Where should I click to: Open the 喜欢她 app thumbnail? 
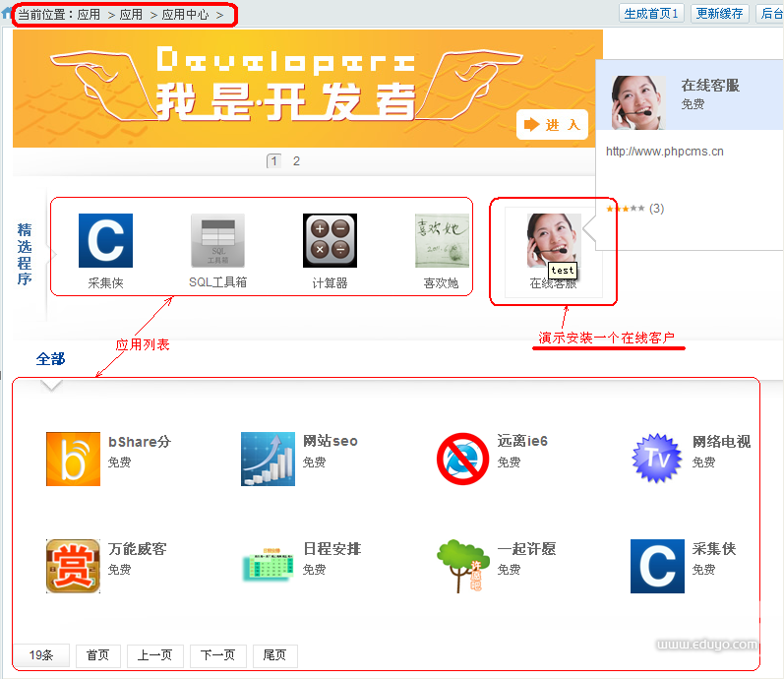click(x=441, y=241)
